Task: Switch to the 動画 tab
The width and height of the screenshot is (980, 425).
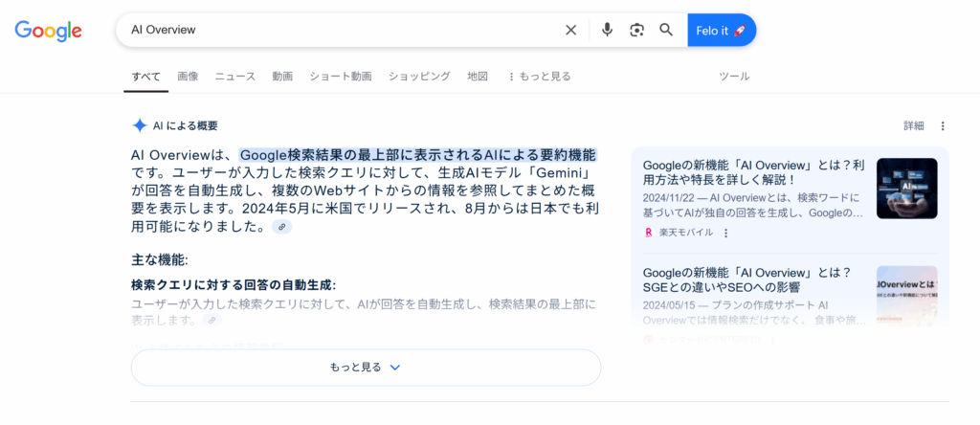Action: click(x=282, y=77)
